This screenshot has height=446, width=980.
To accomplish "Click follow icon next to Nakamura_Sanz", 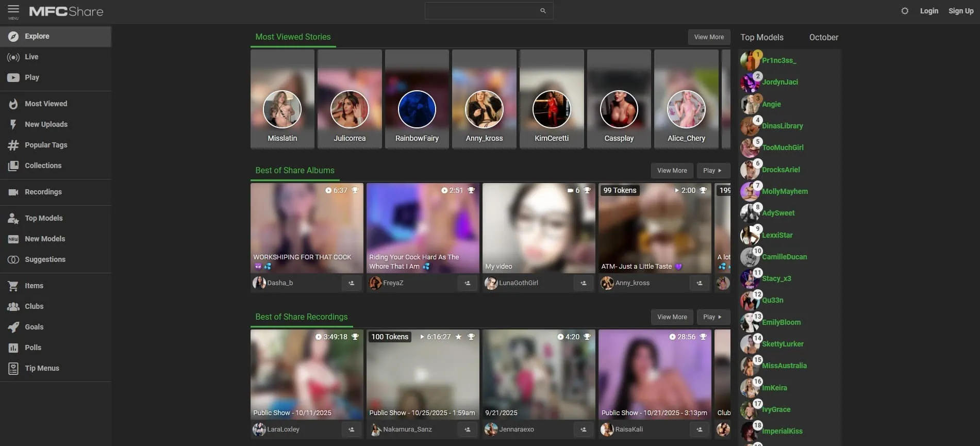I will click(x=467, y=430).
